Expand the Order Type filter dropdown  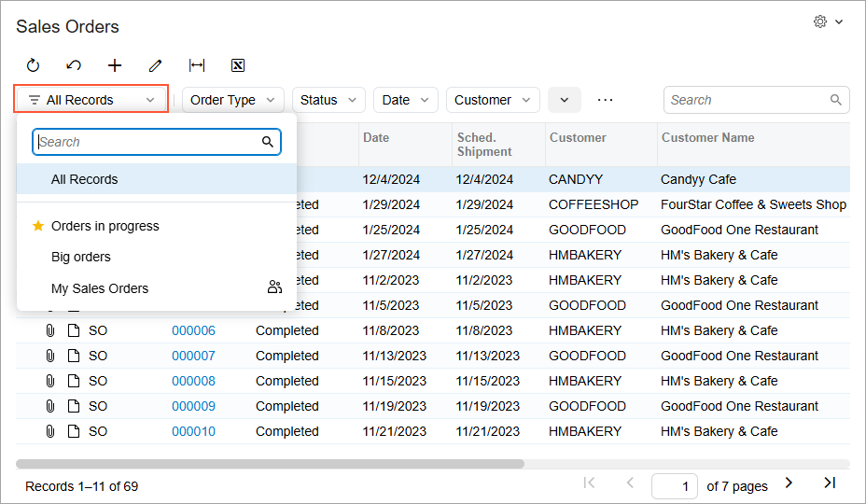(232, 100)
